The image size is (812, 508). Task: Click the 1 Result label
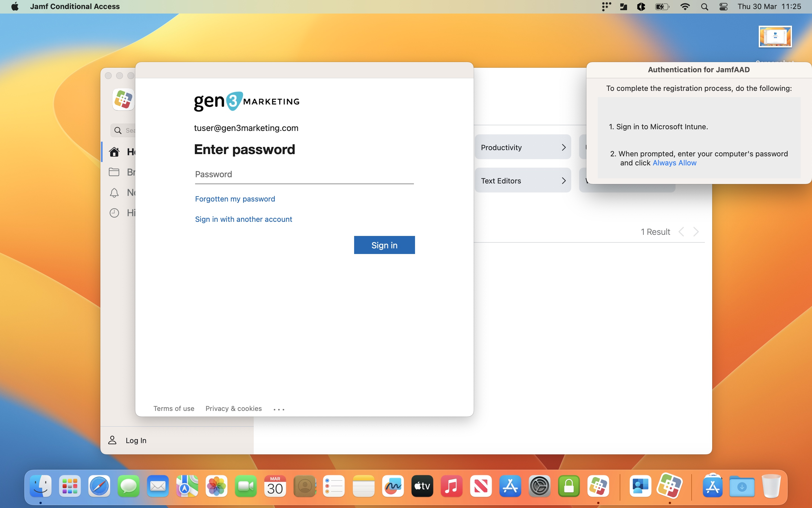click(x=655, y=232)
